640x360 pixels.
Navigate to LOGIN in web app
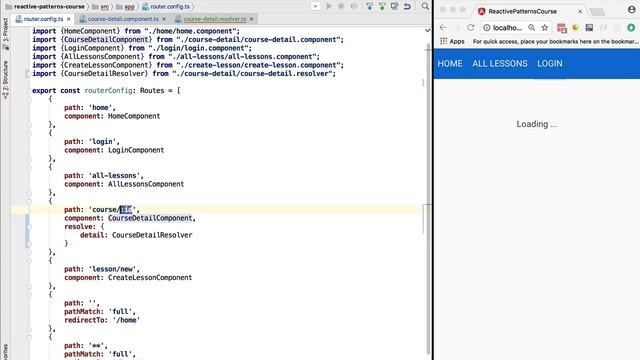(x=549, y=64)
